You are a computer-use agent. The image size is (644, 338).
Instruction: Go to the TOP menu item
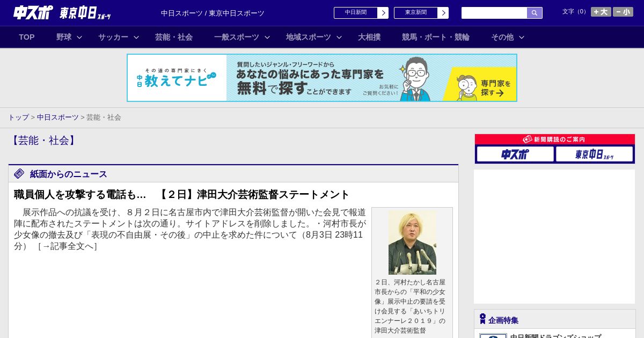[x=27, y=37]
